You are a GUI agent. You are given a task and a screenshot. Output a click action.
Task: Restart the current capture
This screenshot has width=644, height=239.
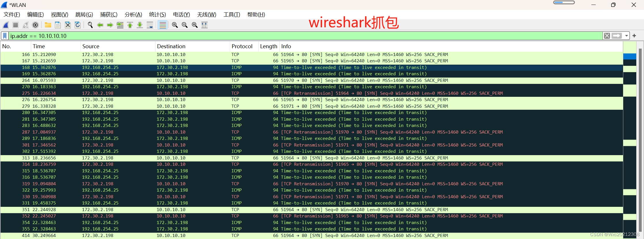(26, 25)
